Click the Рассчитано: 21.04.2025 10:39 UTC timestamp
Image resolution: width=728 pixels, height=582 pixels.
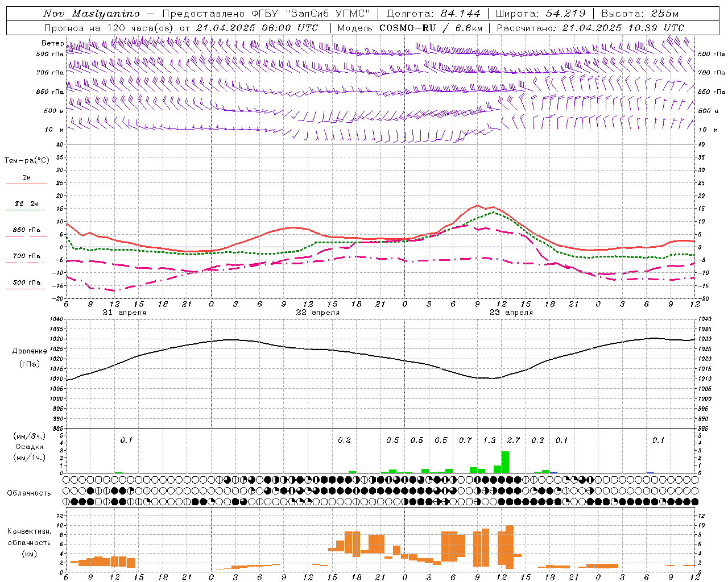point(590,28)
